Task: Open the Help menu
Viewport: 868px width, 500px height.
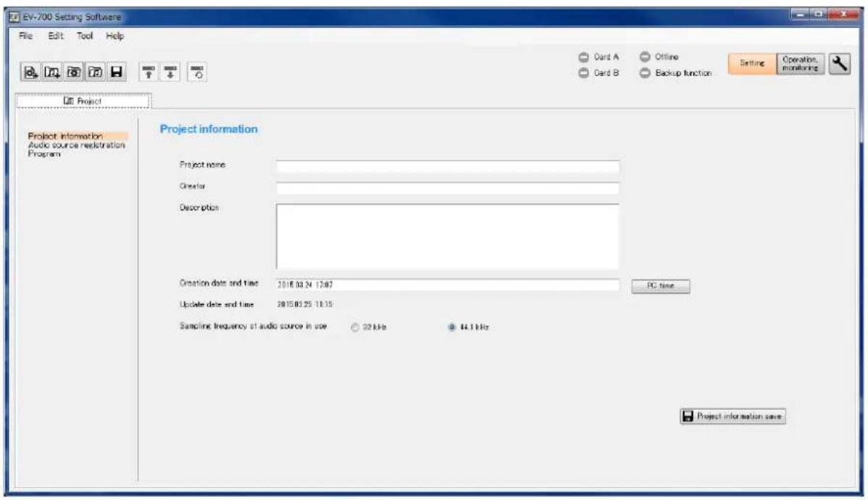Action: tap(114, 36)
